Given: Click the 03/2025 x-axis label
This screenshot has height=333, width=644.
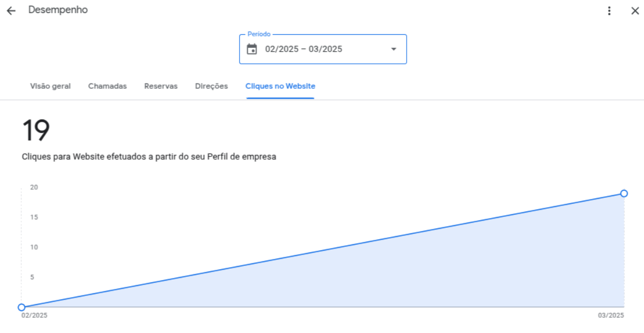Looking at the screenshot, I should point(611,316).
